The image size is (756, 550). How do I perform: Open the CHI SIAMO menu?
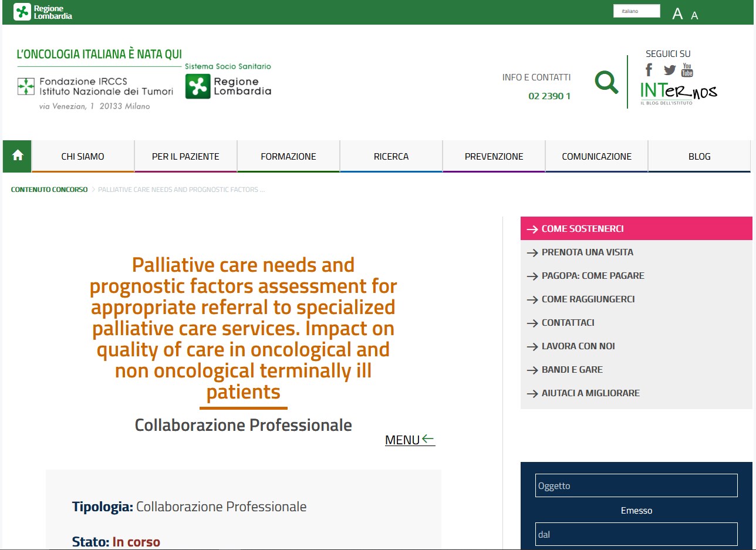point(83,156)
